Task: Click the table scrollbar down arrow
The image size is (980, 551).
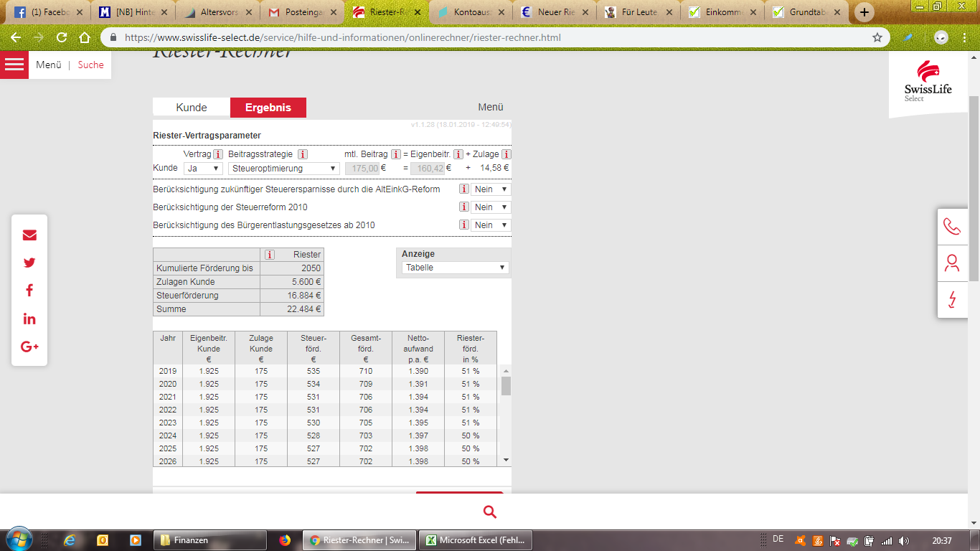Action: click(x=506, y=460)
